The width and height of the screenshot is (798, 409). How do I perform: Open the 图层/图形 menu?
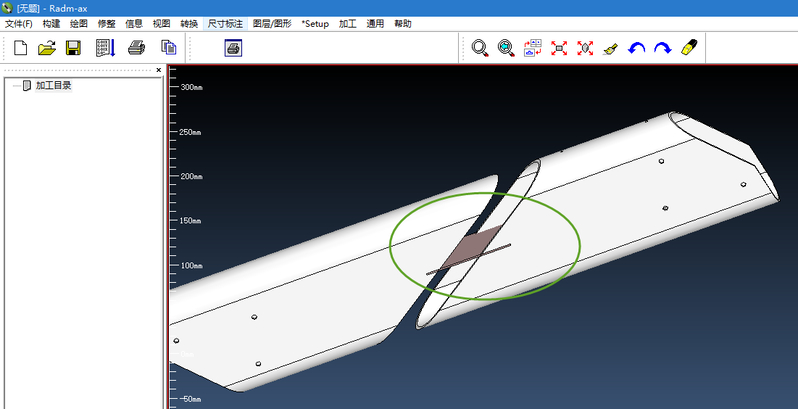point(272,23)
